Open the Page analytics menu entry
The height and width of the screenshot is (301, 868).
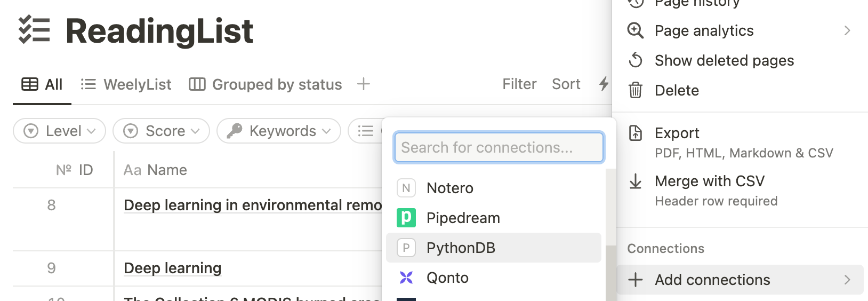click(x=740, y=30)
